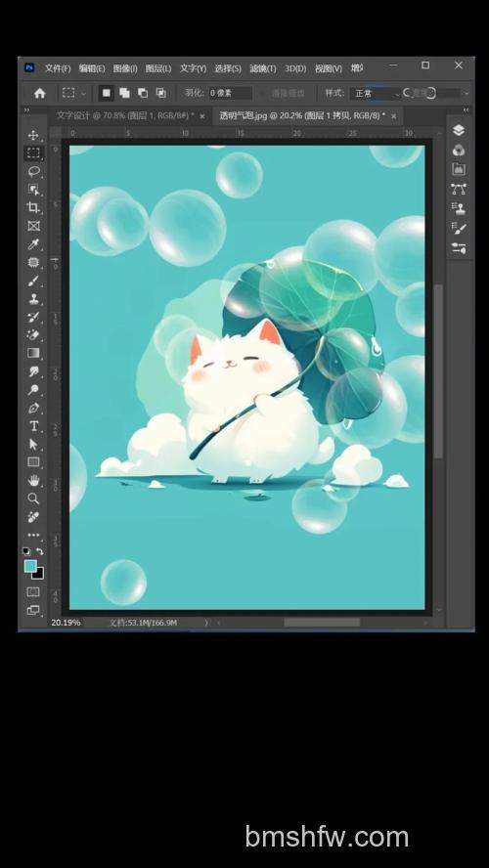Set New Selection mode in options bar
Viewport: 489px width, 868px height.
pyautogui.click(x=107, y=93)
